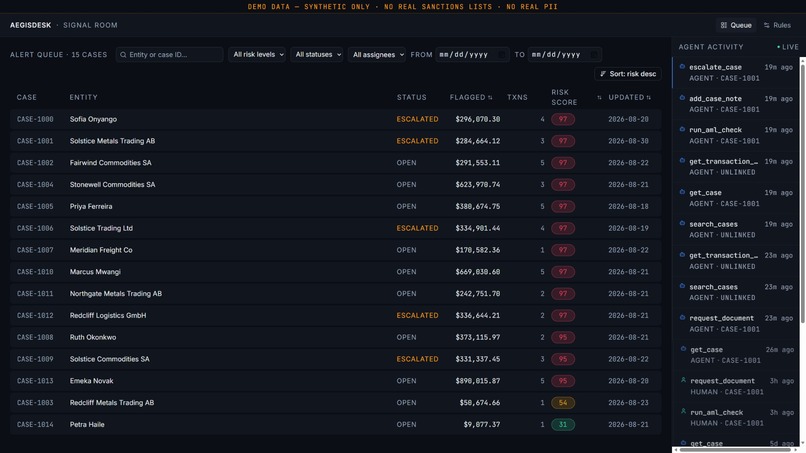The image size is (806, 453).
Task: Click the get_case 26m ago activity icon
Action: click(x=683, y=349)
